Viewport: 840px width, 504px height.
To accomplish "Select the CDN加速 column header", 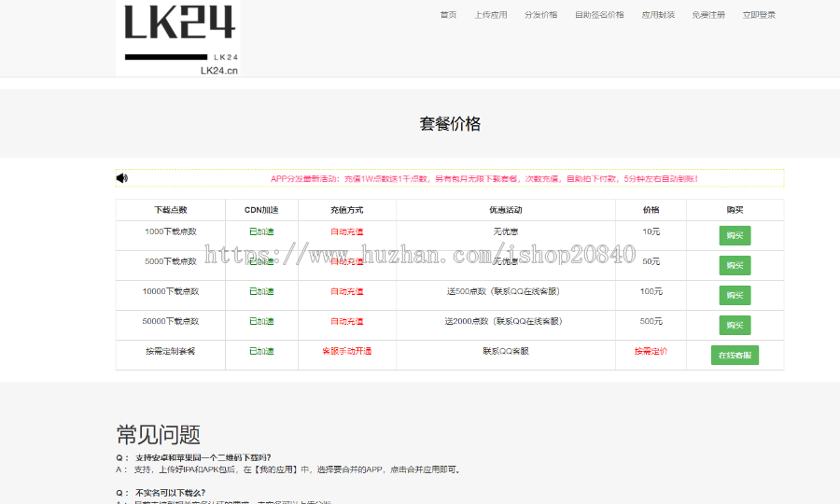I will coord(261,210).
